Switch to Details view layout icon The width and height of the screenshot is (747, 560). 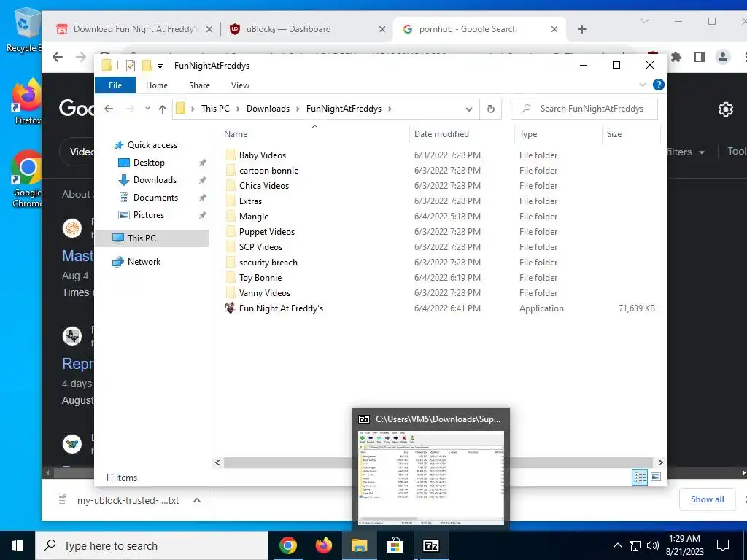click(x=639, y=477)
